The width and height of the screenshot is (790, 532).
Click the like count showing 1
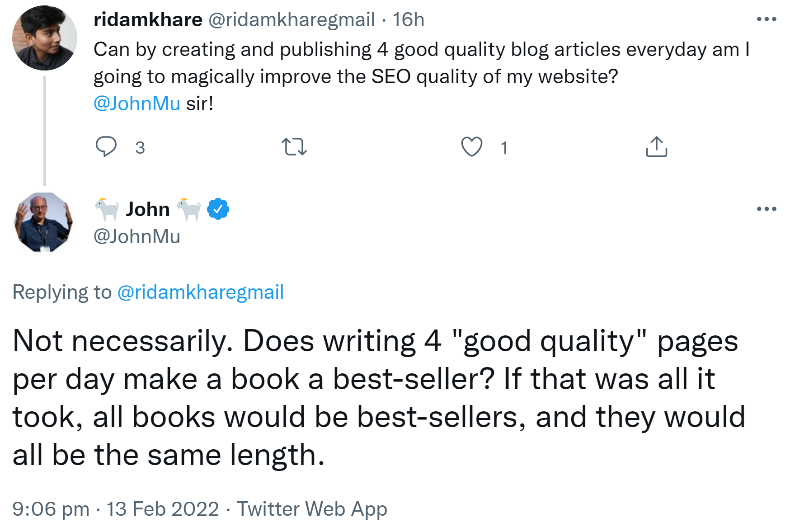[x=503, y=147]
